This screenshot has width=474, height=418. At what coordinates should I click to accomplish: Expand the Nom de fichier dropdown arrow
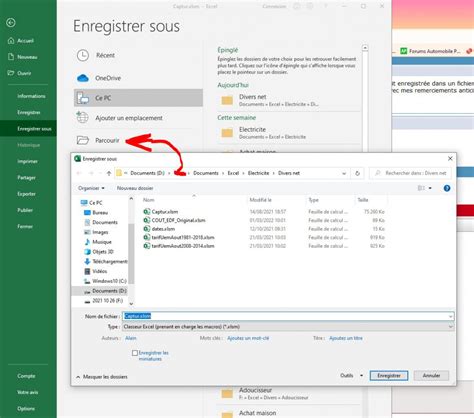(x=451, y=316)
